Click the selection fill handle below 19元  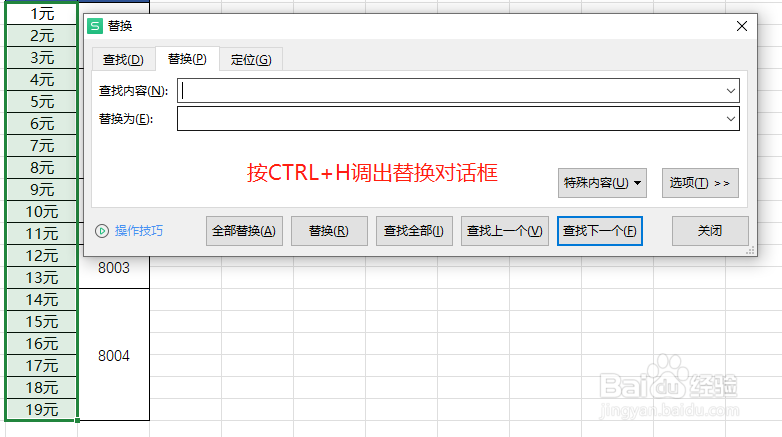77,421
